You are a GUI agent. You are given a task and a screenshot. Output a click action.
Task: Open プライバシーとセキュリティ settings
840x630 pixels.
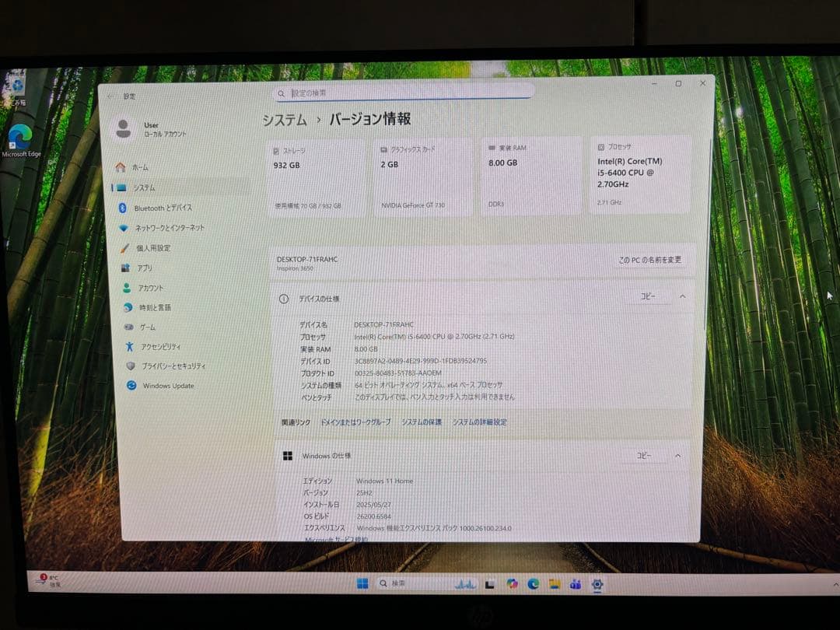173,366
